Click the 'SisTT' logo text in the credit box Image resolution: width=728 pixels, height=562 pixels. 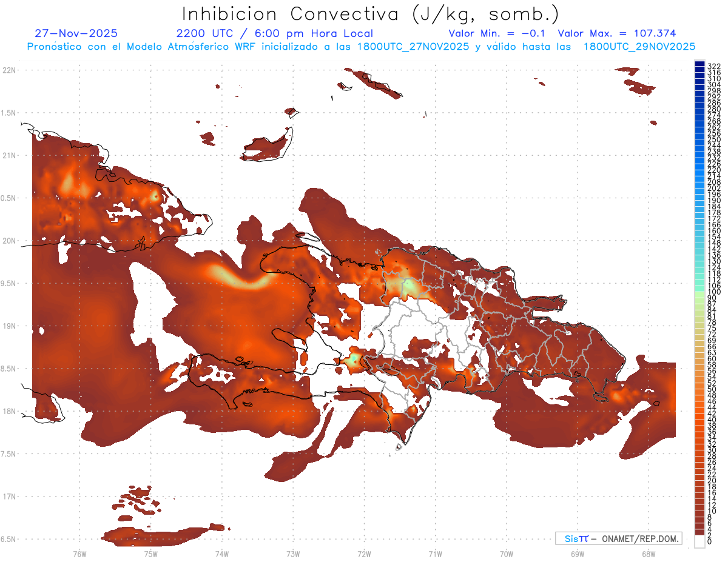click(576, 538)
